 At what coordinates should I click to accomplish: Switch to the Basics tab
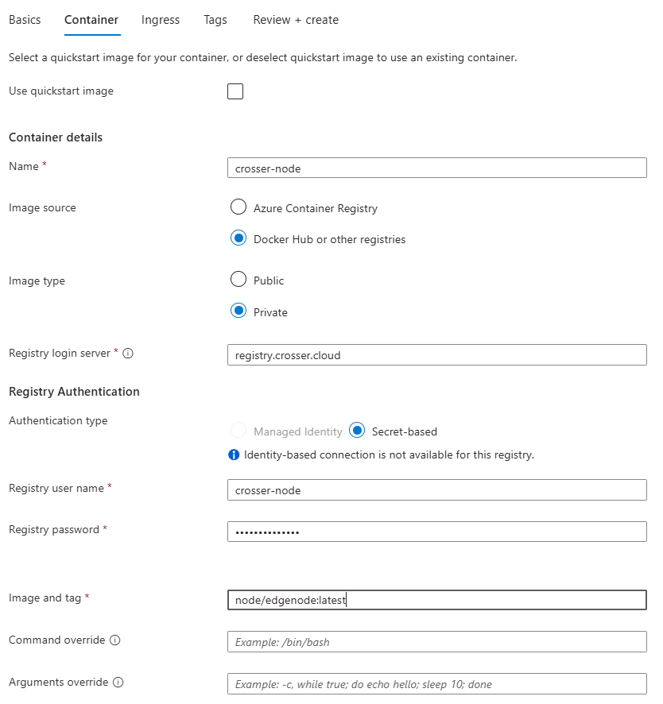[25, 20]
